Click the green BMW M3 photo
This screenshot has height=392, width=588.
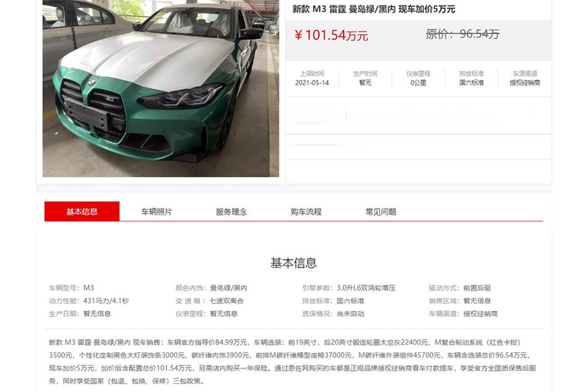pyautogui.click(x=160, y=88)
